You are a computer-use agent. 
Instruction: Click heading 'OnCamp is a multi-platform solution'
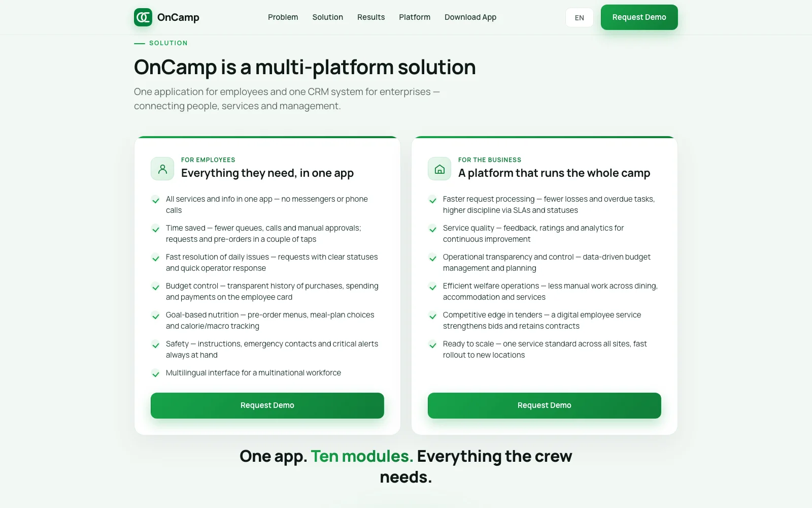305,67
